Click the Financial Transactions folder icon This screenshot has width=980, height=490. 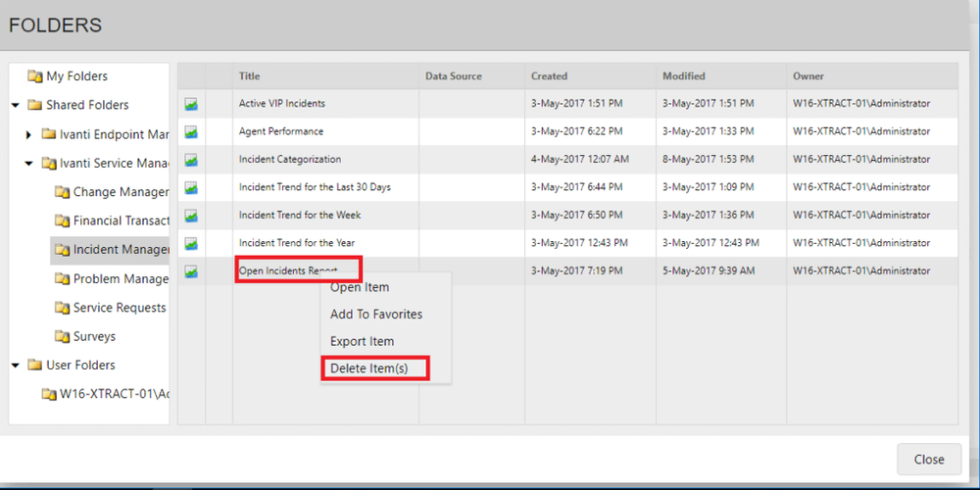pos(62,220)
